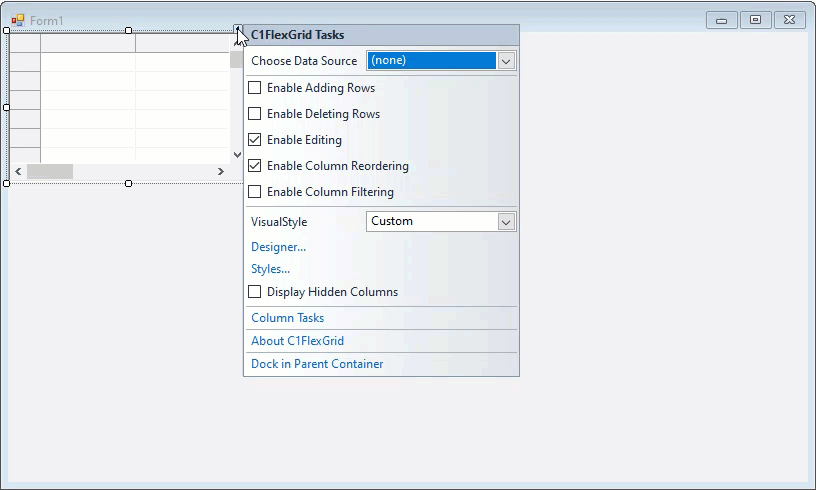The height and width of the screenshot is (490, 816).
Task: Select Column Tasks entry
Action: click(x=287, y=318)
